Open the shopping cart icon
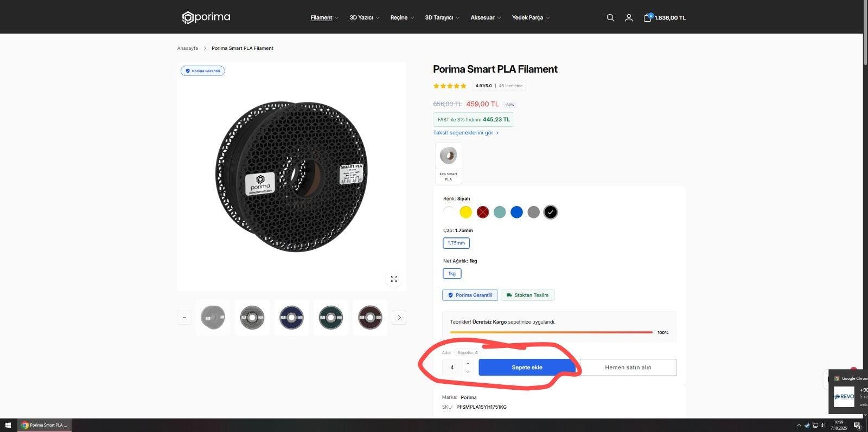868x432 pixels. [x=647, y=18]
